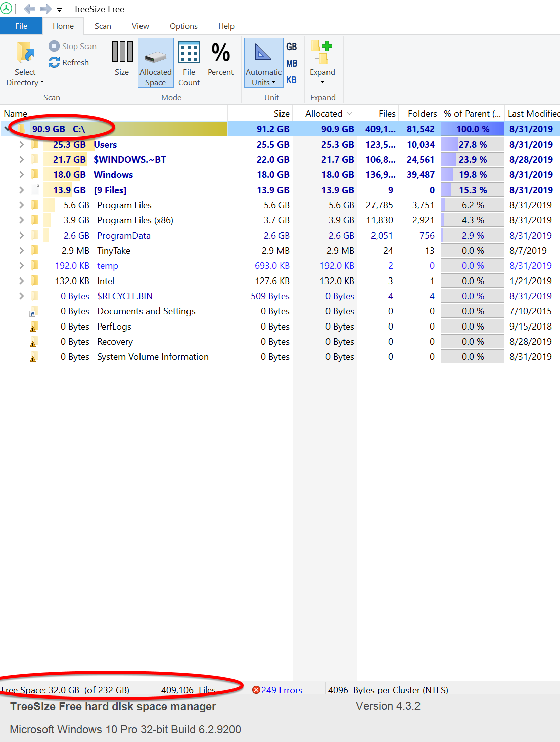Click the TreeSize app icon in title bar
Screen dimensions: 560x742
pyautogui.click(x=6, y=8)
